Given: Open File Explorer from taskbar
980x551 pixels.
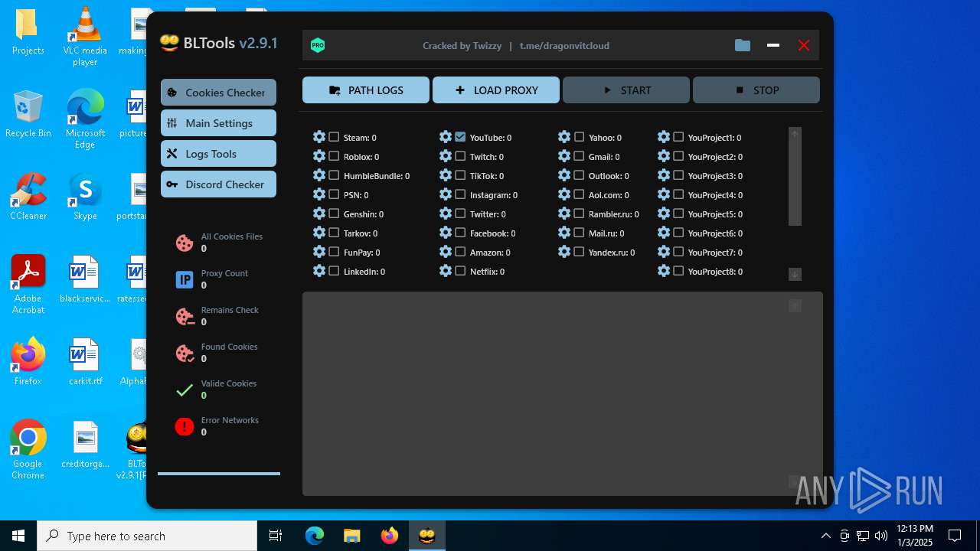Looking at the screenshot, I should tap(351, 536).
